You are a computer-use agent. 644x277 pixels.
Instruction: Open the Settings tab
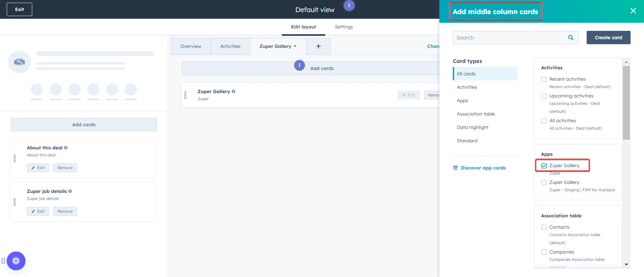(x=344, y=27)
